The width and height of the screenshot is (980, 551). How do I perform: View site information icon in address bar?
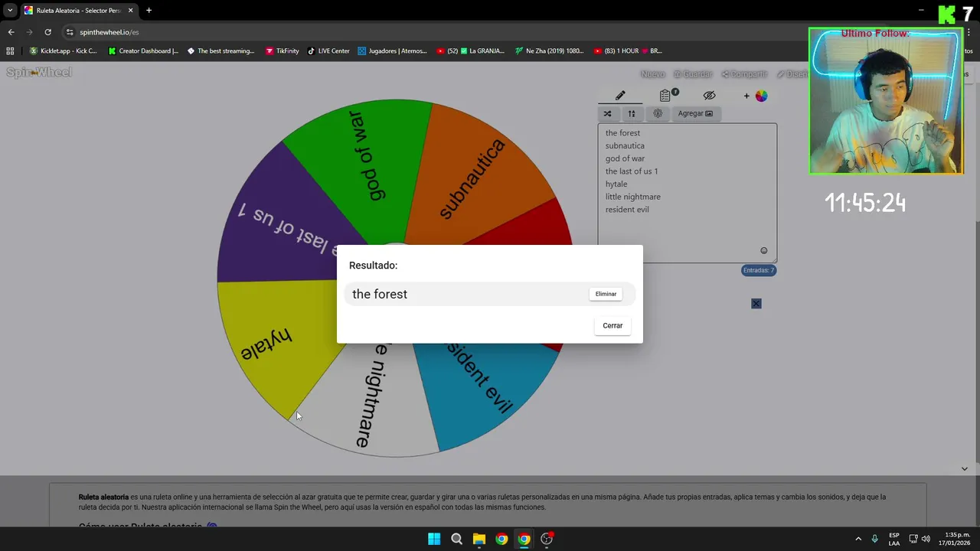70,32
